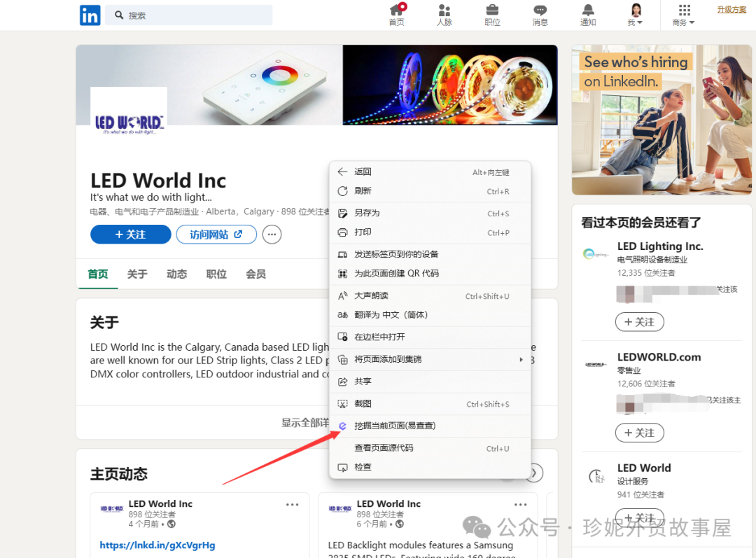
Task: Open the https://lnkd.in/gXcVgrHg link
Action: 157,545
